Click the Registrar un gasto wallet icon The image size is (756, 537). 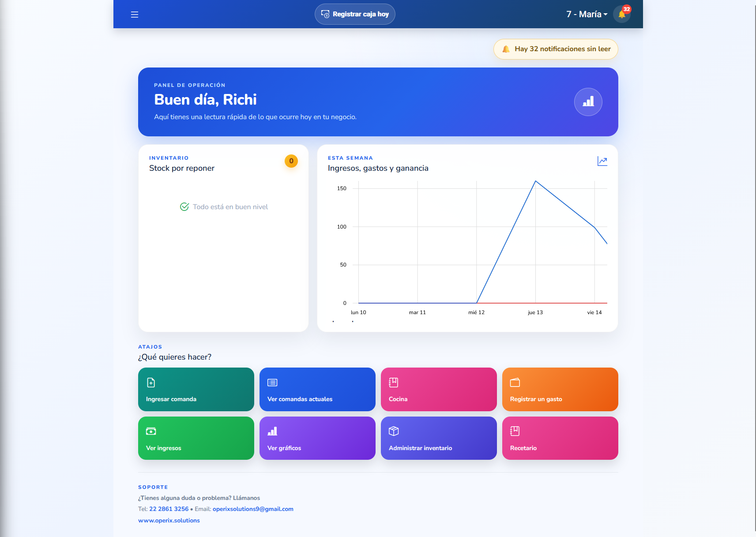[515, 383]
